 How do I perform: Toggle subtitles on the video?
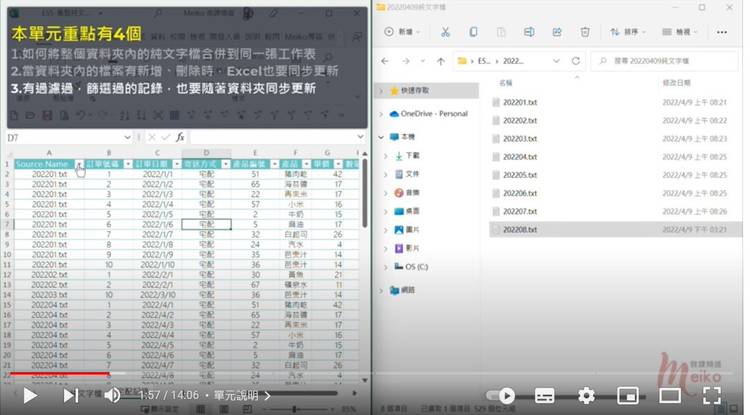pyautogui.click(x=544, y=395)
